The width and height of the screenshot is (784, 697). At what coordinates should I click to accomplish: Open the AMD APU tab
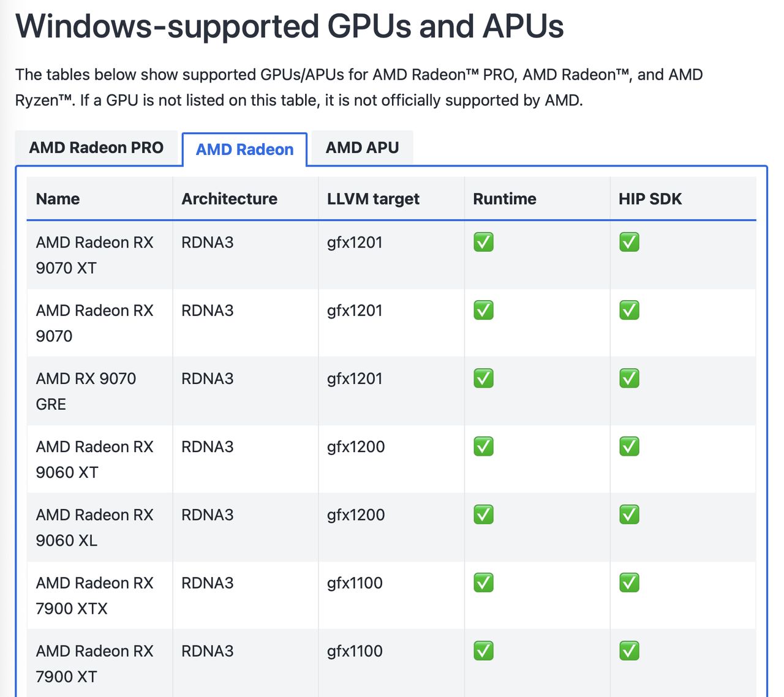[x=362, y=148]
